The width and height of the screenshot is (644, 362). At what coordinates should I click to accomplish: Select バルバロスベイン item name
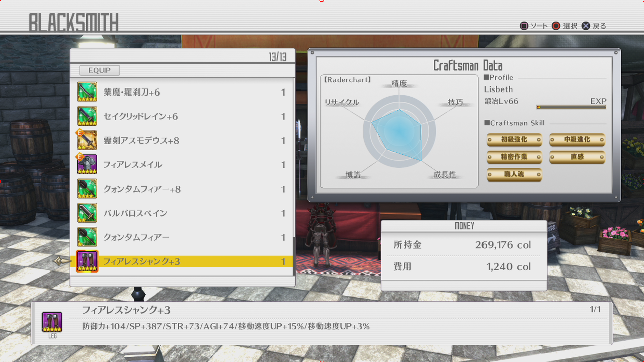(x=135, y=213)
